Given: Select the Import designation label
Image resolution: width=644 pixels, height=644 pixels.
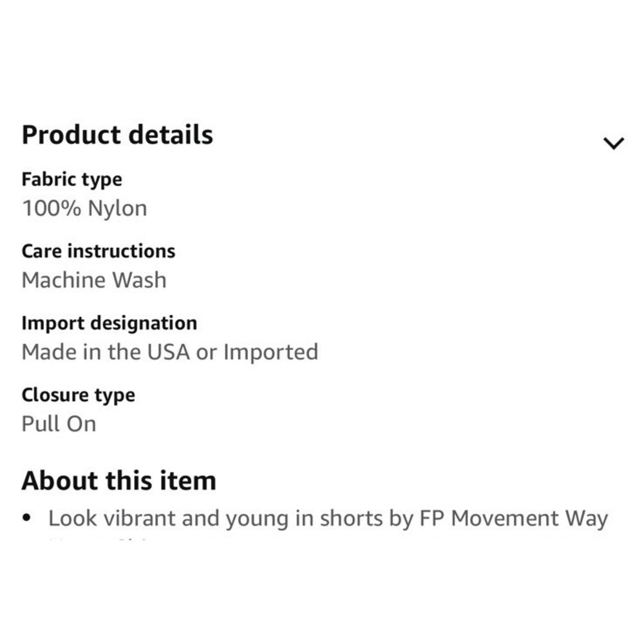Looking at the screenshot, I should (x=109, y=323).
